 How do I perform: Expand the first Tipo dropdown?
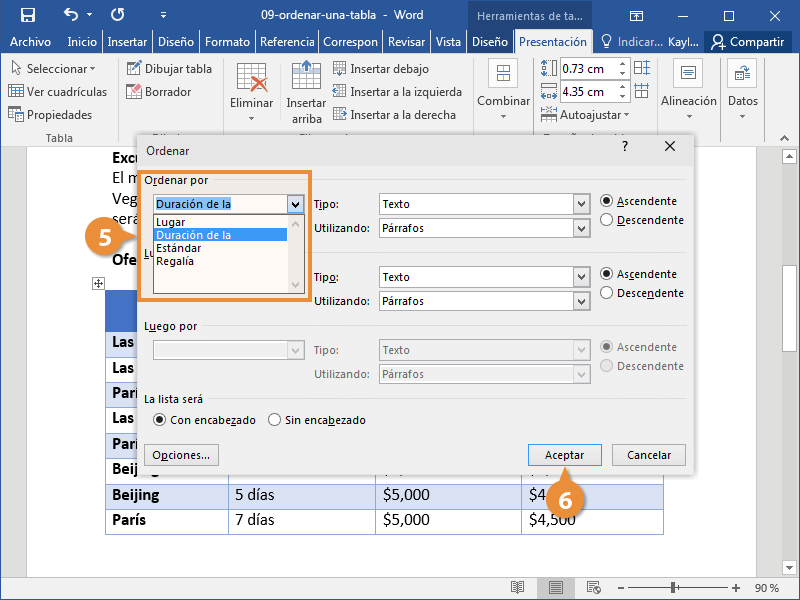point(580,204)
